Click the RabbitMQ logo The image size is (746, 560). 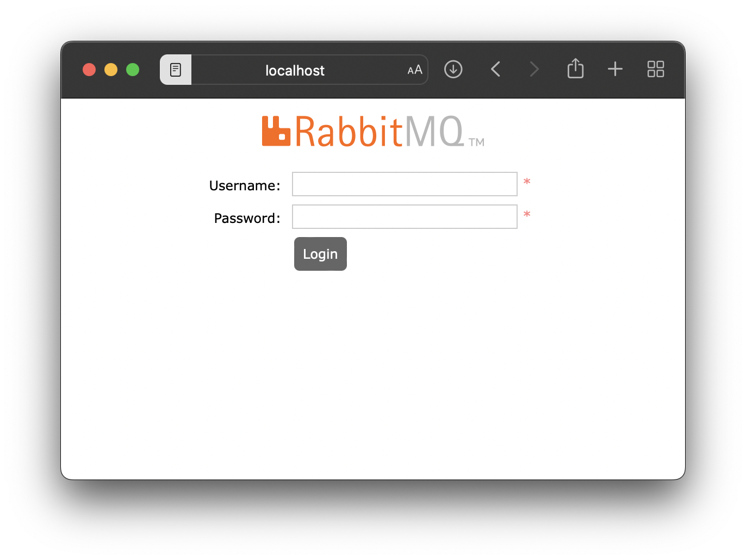372,130
